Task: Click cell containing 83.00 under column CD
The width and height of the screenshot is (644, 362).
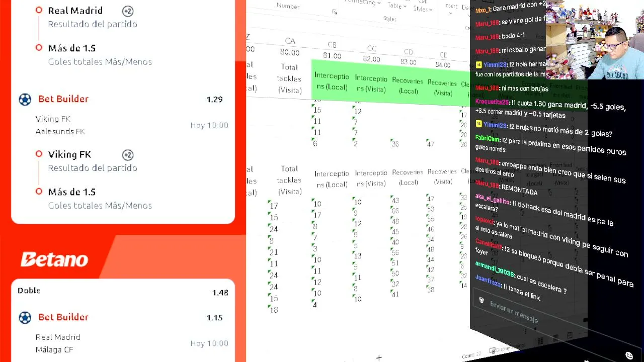Action: pos(409,62)
